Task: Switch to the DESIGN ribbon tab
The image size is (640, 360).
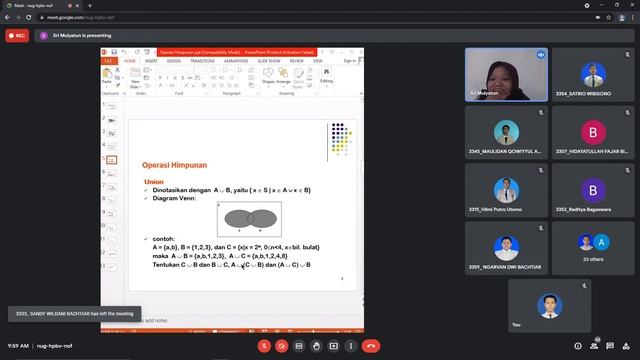Action: point(174,61)
